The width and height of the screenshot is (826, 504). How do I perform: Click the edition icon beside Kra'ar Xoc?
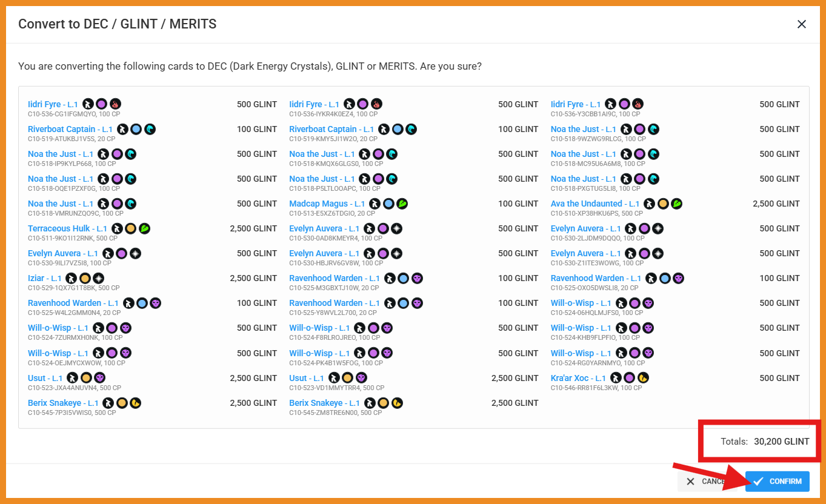pos(616,378)
